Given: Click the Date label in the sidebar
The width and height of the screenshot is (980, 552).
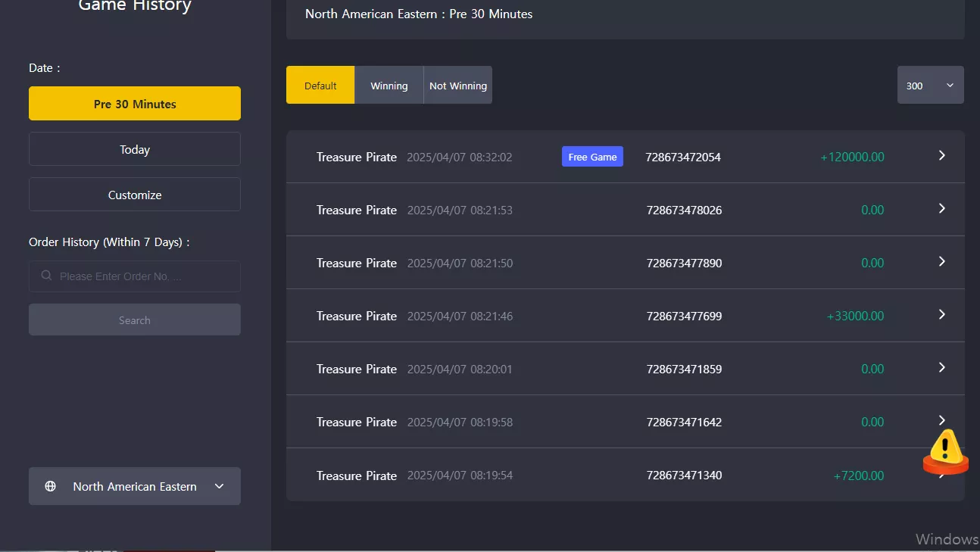Looking at the screenshot, I should pyautogui.click(x=45, y=68).
